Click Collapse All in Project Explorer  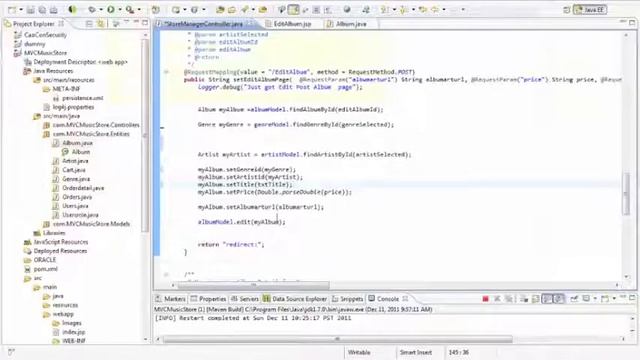pyautogui.click(x=89, y=24)
